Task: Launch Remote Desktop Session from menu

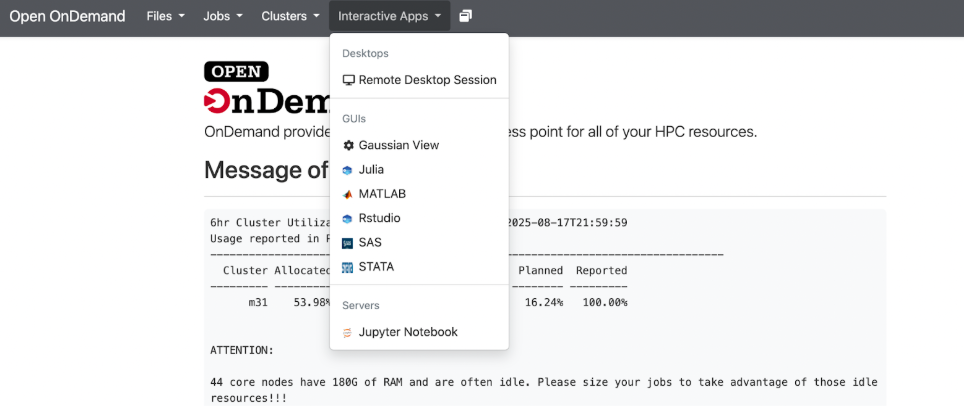Action: pyautogui.click(x=427, y=80)
